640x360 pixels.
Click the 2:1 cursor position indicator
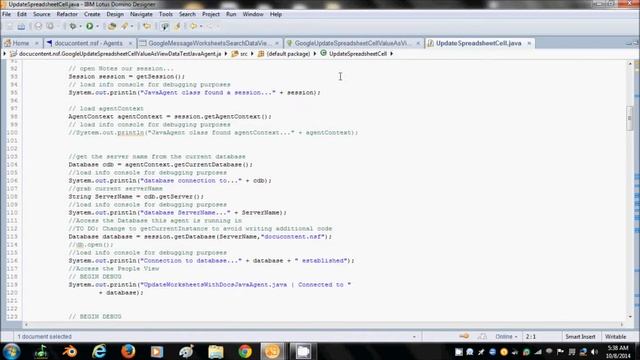coord(531,337)
